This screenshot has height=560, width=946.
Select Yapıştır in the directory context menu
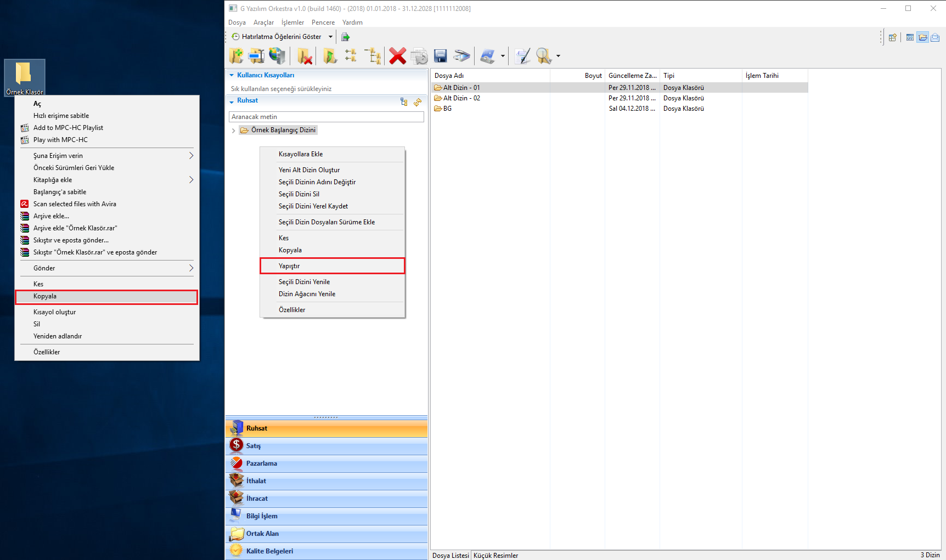click(332, 266)
